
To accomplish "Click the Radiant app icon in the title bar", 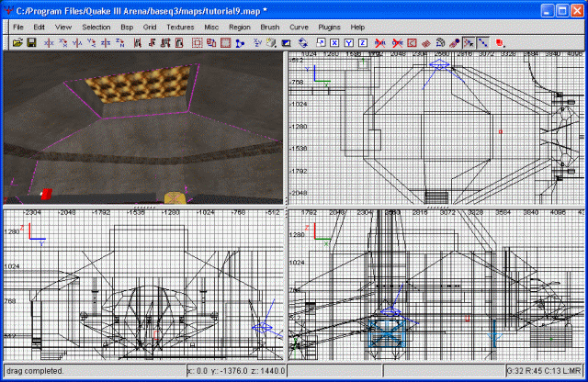I will tap(8, 11).
